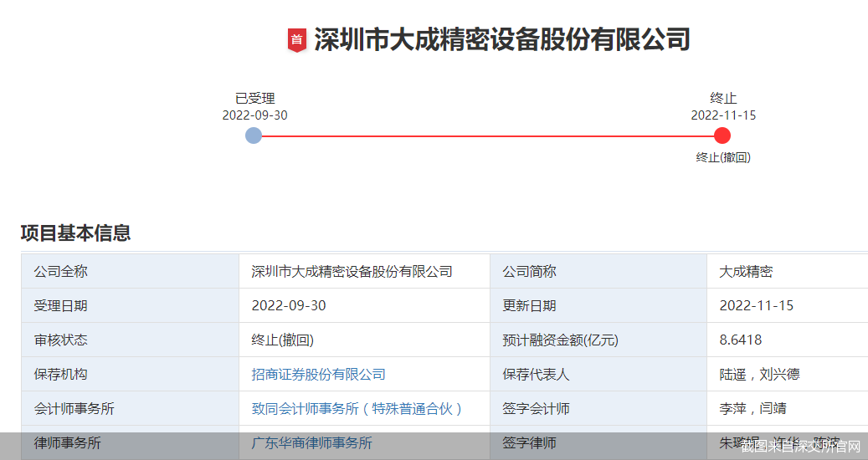Select the 8.6418 financing amount value
Image resolution: width=868 pixels, height=460 pixels.
[x=741, y=340]
